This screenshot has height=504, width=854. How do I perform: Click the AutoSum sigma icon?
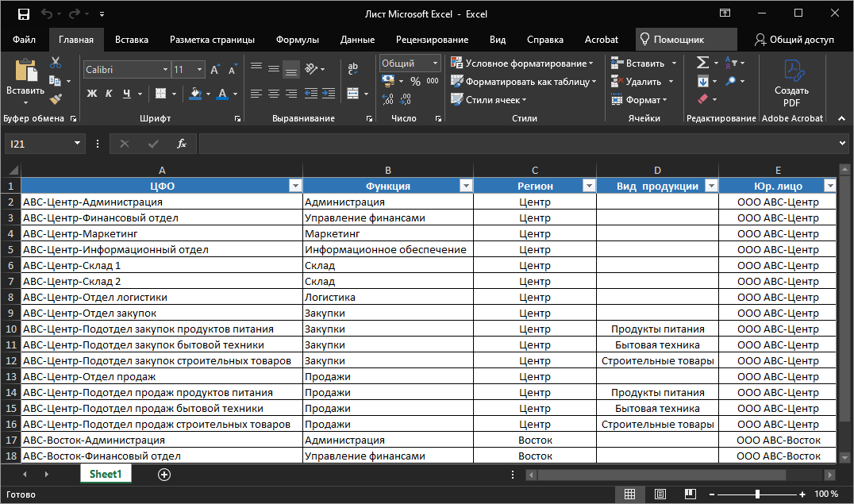702,63
